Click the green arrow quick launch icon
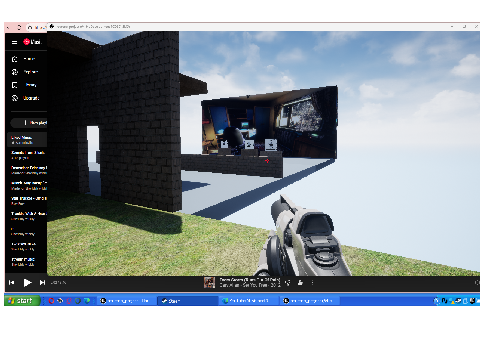 click(x=87, y=301)
